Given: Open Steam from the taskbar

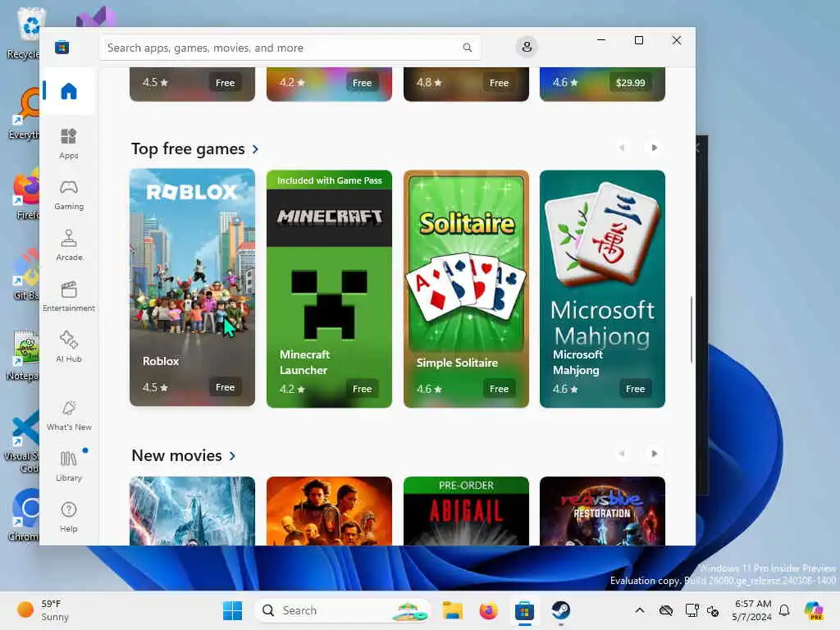Looking at the screenshot, I should coord(561,610).
